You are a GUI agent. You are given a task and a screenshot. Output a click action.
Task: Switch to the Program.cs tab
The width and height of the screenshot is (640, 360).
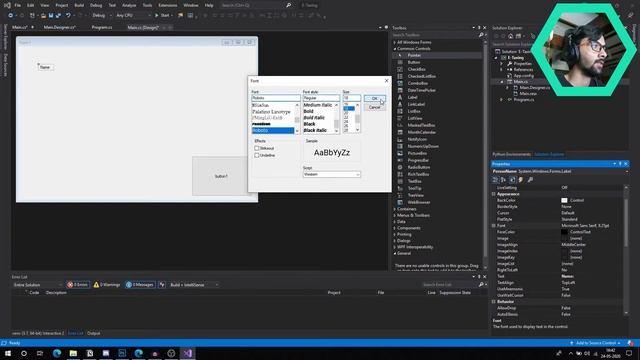(102, 27)
